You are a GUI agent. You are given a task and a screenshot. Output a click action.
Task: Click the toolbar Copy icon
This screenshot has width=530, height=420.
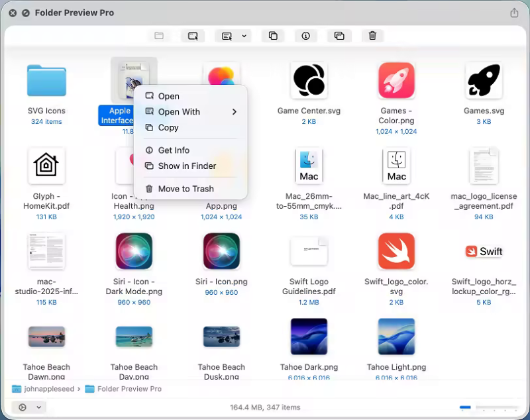pos(273,36)
